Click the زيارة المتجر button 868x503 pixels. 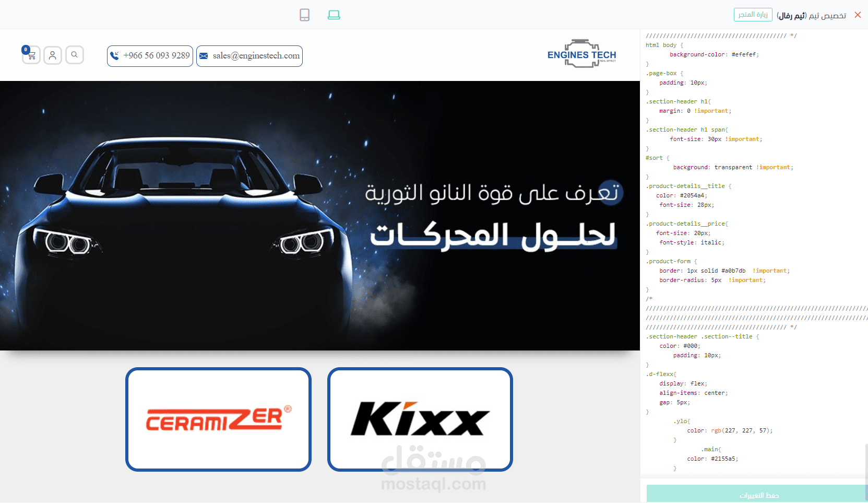point(753,15)
